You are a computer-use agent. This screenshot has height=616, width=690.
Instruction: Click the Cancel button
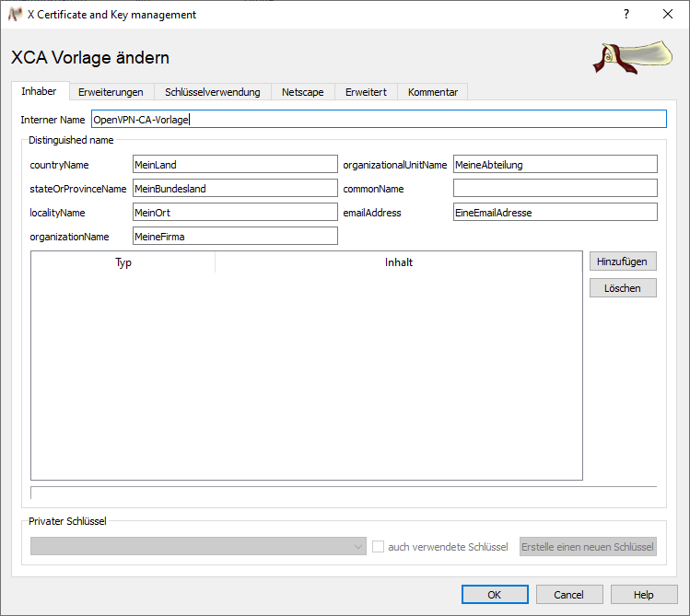[569, 595]
